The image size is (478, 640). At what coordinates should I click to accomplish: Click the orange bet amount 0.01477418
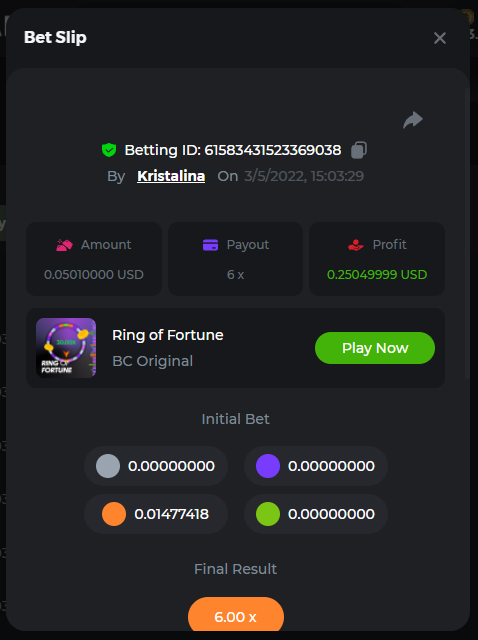(x=171, y=514)
